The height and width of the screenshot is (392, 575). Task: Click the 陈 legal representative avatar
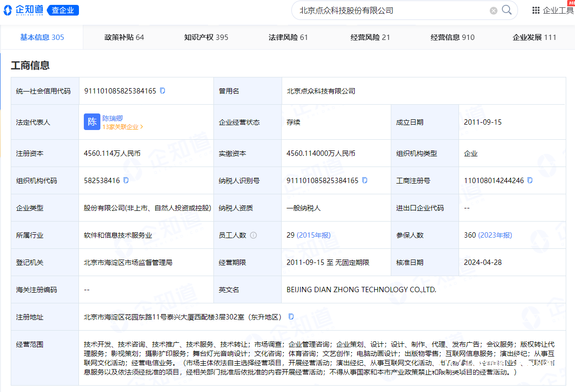(92, 122)
